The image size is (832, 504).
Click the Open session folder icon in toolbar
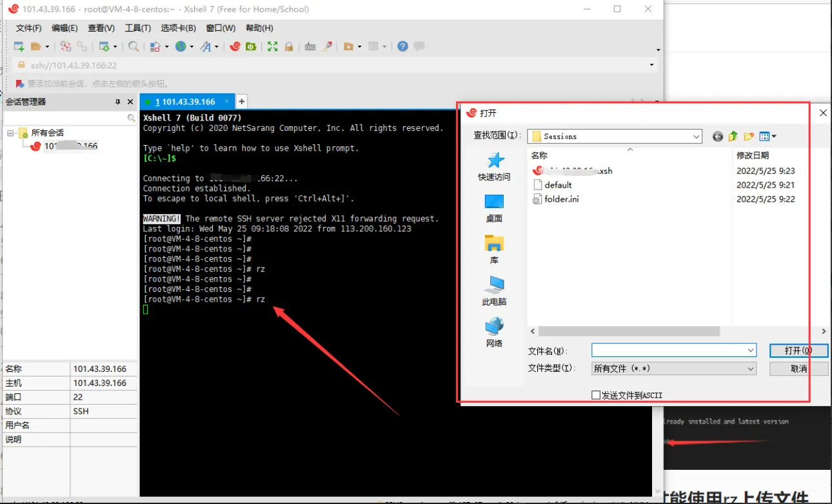[36, 46]
